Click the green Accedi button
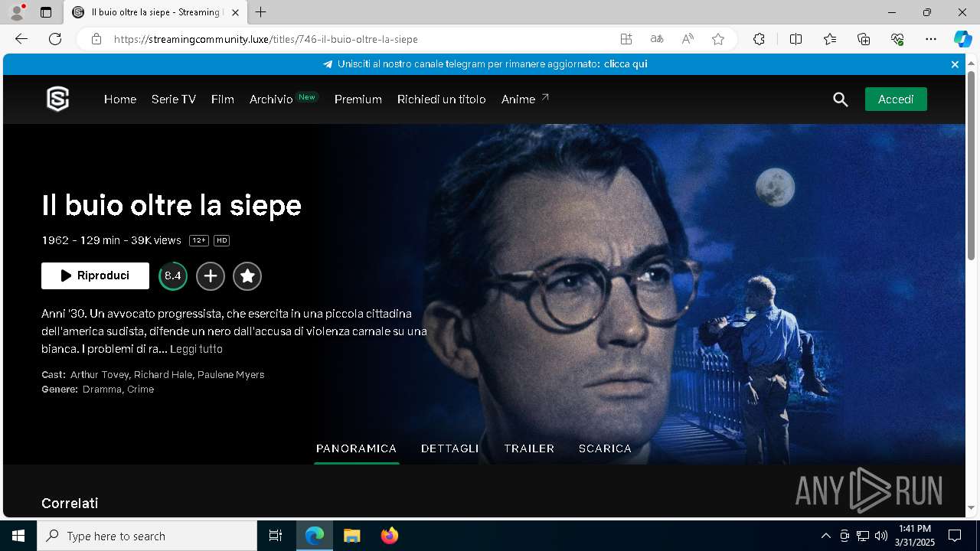980x551 pixels. tap(896, 99)
